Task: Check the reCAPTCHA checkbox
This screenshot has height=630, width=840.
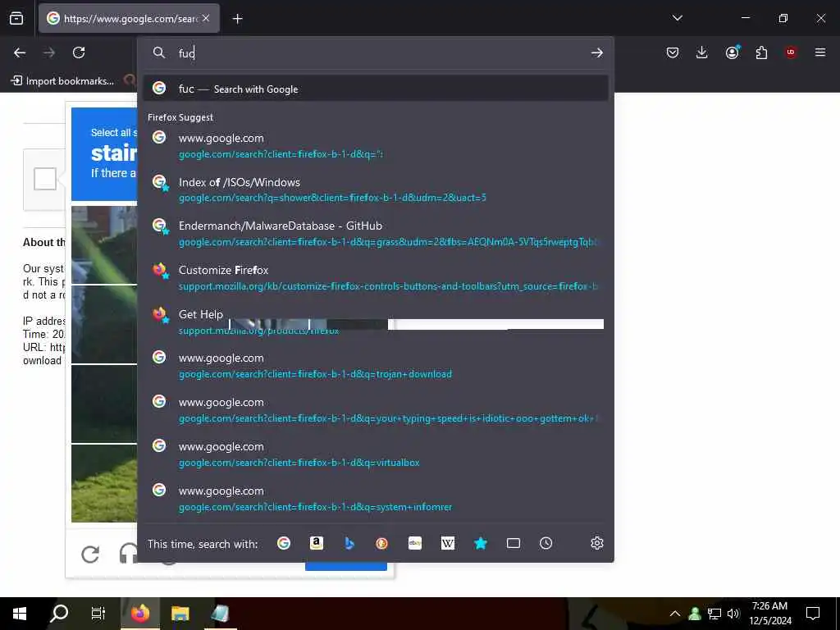Action: (x=45, y=179)
